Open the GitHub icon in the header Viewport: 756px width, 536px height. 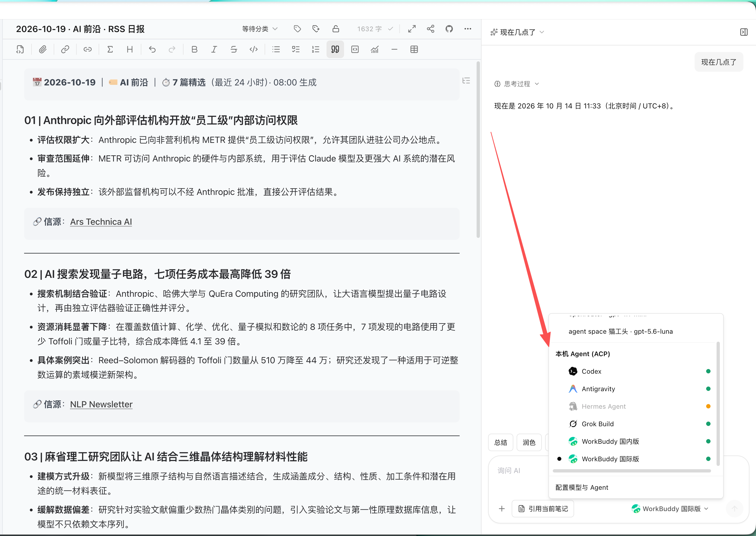(449, 29)
